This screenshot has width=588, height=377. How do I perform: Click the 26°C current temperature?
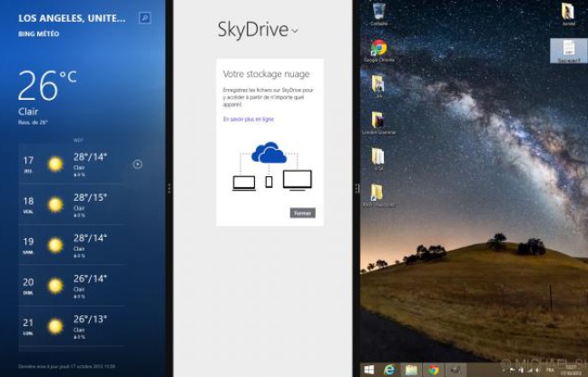tap(47, 85)
